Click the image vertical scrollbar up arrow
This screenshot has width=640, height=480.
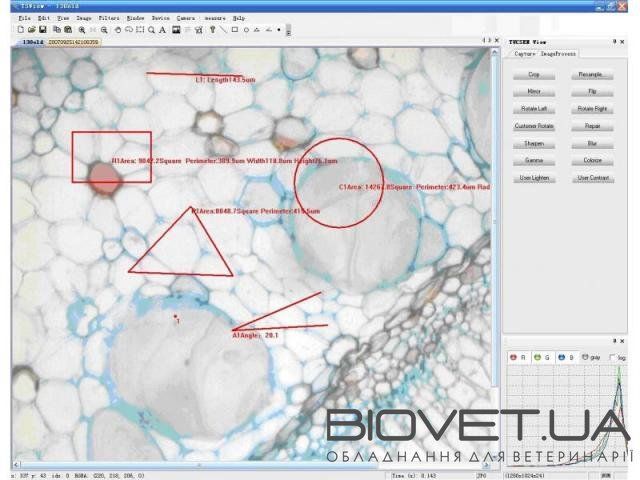(x=495, y=52)
